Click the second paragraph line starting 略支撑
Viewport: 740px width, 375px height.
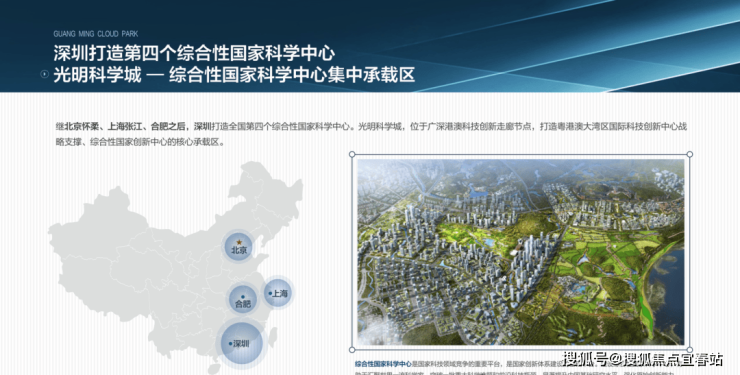coord(140,142)
